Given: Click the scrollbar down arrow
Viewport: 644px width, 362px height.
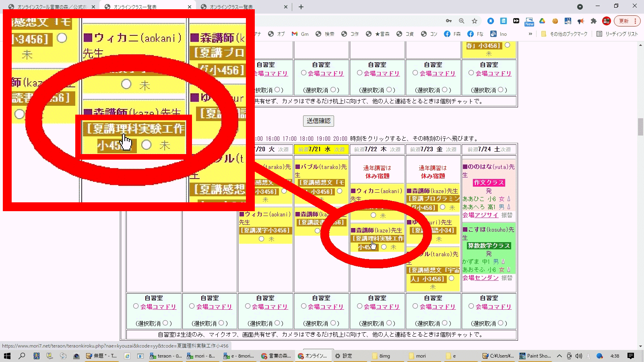Looking at the screenshot, I should click(x=640, y=346).
